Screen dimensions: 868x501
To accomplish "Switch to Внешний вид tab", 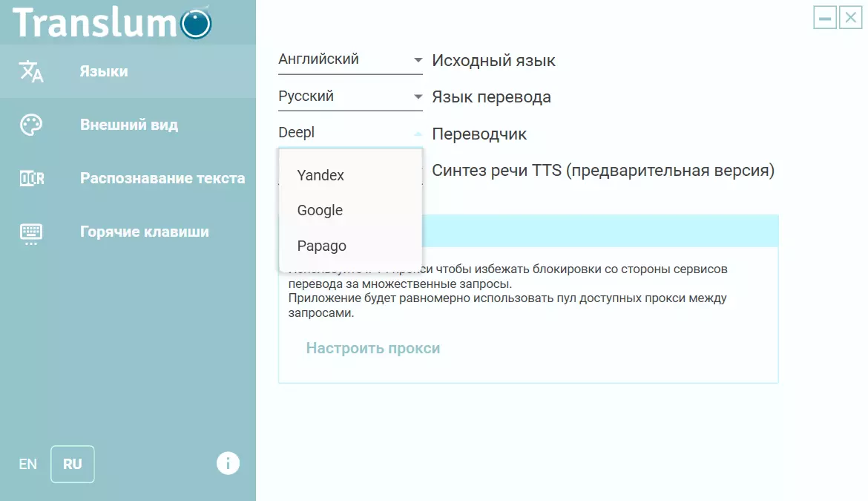I will tap(128, 125).
